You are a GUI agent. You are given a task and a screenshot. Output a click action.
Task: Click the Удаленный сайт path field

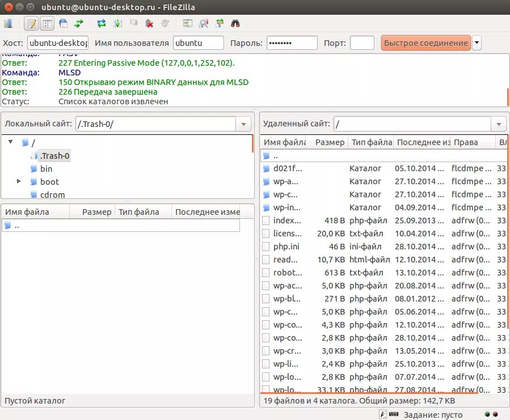click(412, 124)
